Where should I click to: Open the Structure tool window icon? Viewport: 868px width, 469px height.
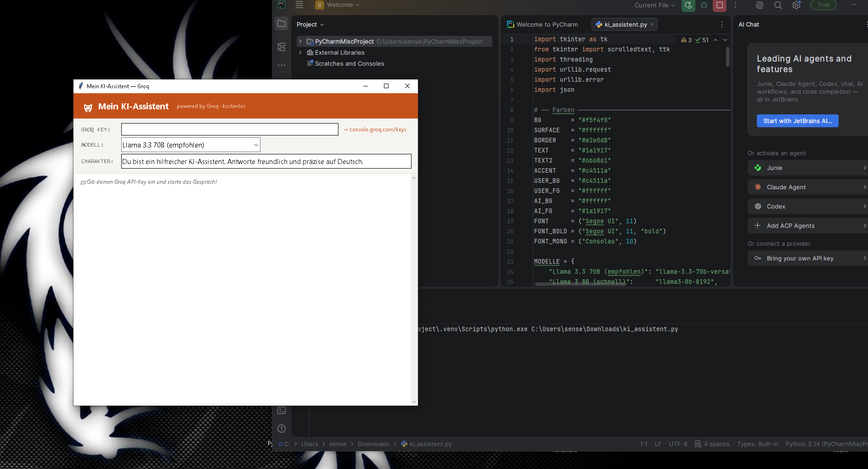282,47
